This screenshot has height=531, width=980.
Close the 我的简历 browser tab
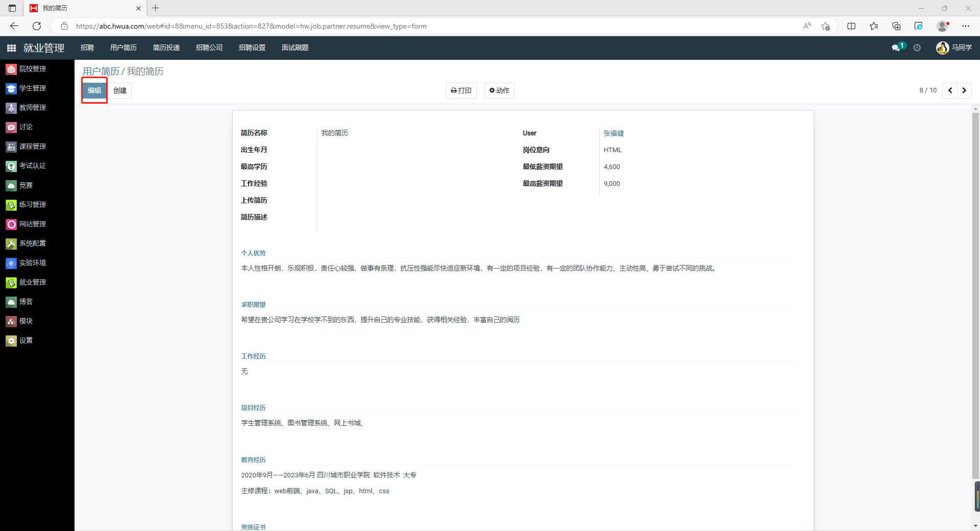click(138, 8)
